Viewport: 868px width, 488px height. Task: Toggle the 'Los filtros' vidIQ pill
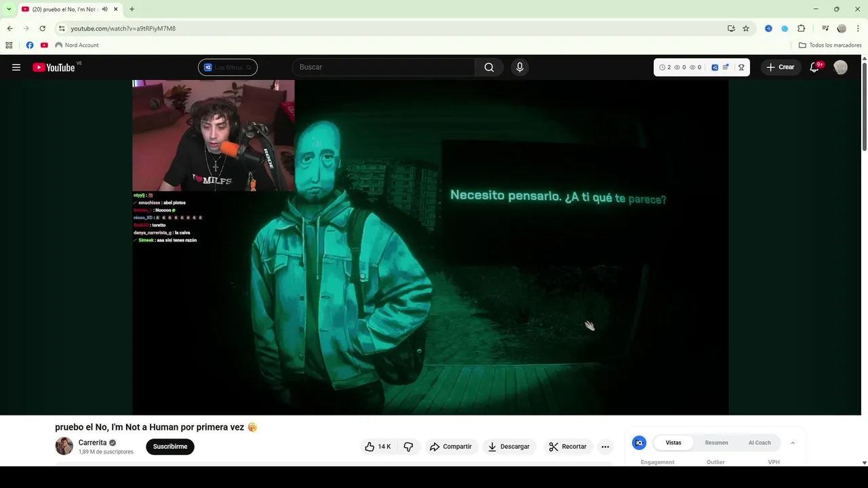click(228, 67)
